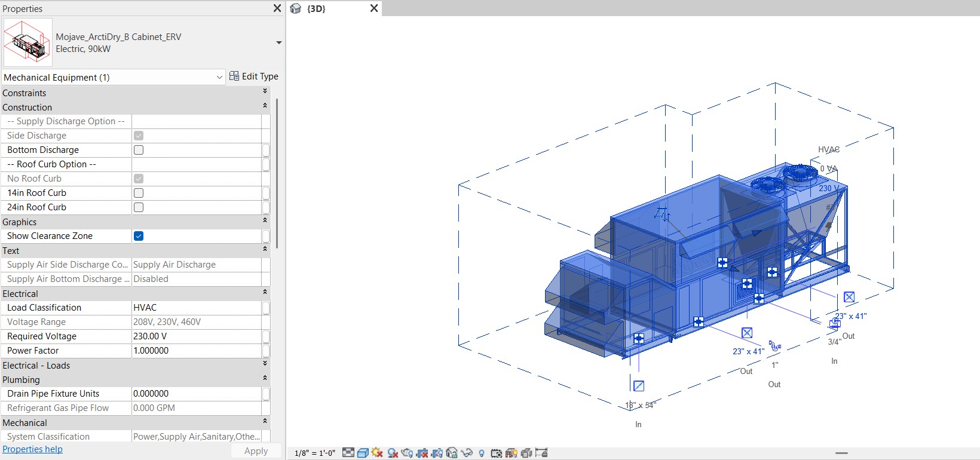
Task: Click the disabled Side Discharge checkbox
Action: pyautogui.click(x=139, y=136)
